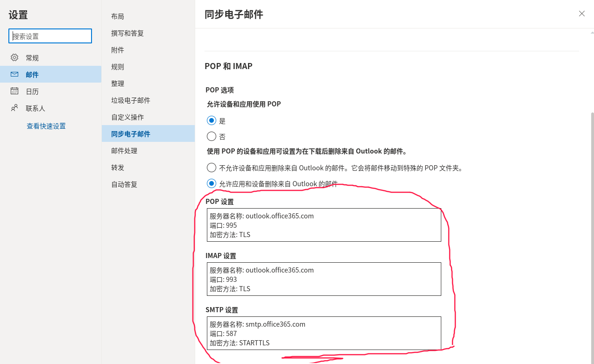Click the IMAP server name outlook.office365.com text
Screen dimensions: 594x364
[280, 270]
